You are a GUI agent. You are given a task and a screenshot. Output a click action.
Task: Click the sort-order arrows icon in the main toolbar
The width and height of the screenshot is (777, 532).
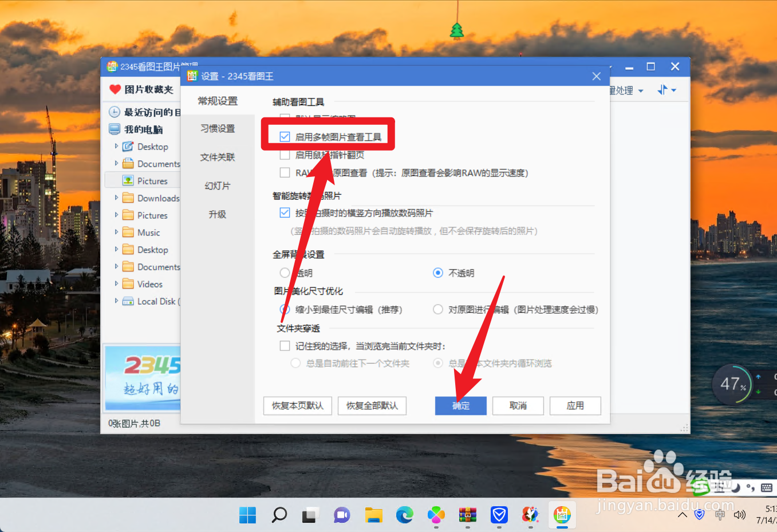click(x=663, y=90)
